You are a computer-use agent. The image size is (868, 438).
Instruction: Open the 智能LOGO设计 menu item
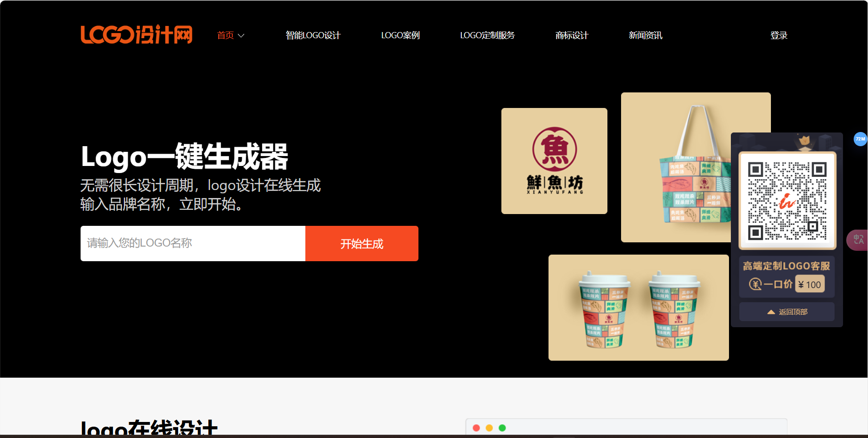[313, 35]
